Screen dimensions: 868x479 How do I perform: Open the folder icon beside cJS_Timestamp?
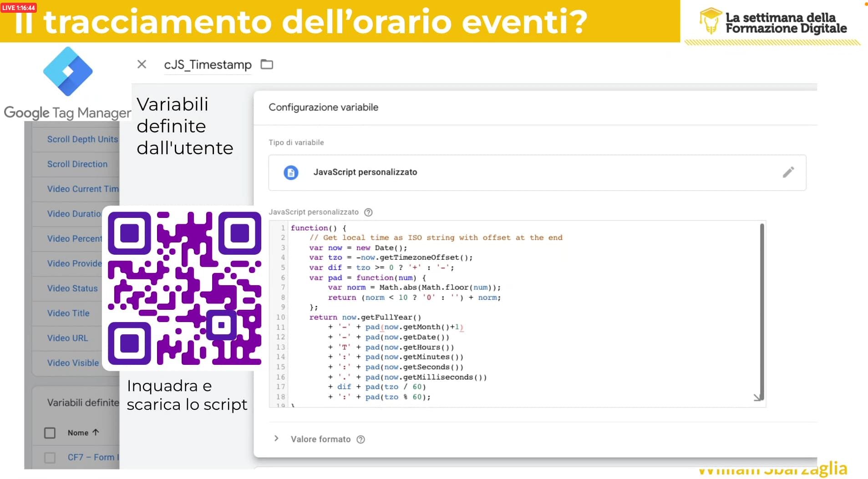pos(267,64)
